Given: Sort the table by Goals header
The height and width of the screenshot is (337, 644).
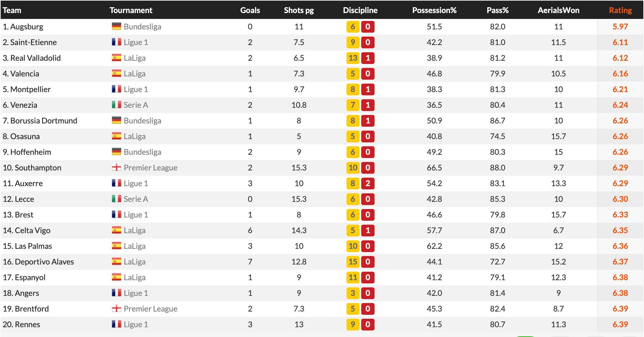Looking at the screenshot, I should (x=250, y=10).
